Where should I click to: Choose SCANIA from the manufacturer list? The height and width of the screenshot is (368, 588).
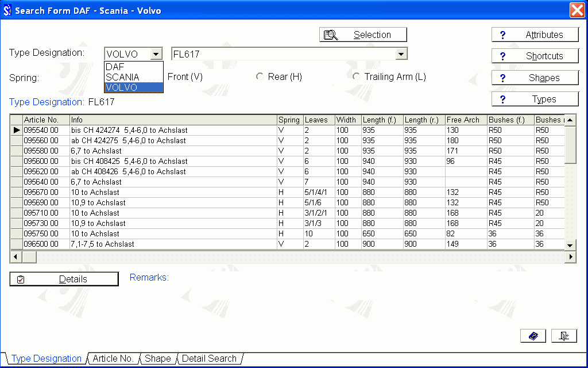point(133,77)
